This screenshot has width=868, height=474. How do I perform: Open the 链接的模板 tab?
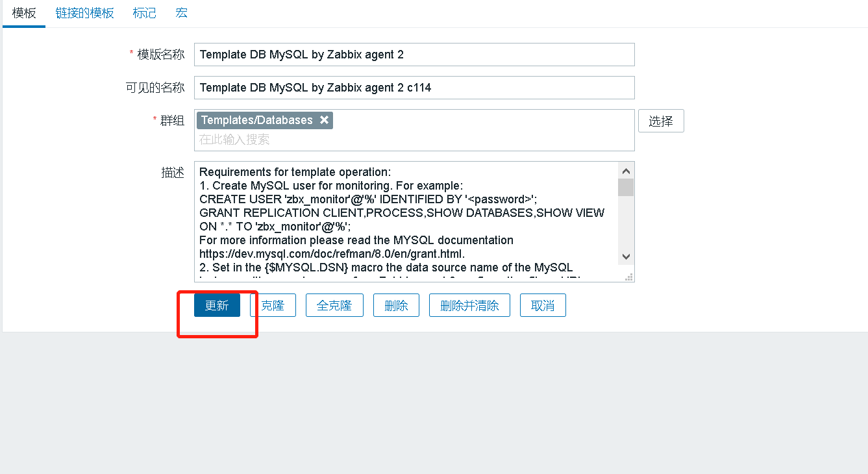(x=85, y=13)
